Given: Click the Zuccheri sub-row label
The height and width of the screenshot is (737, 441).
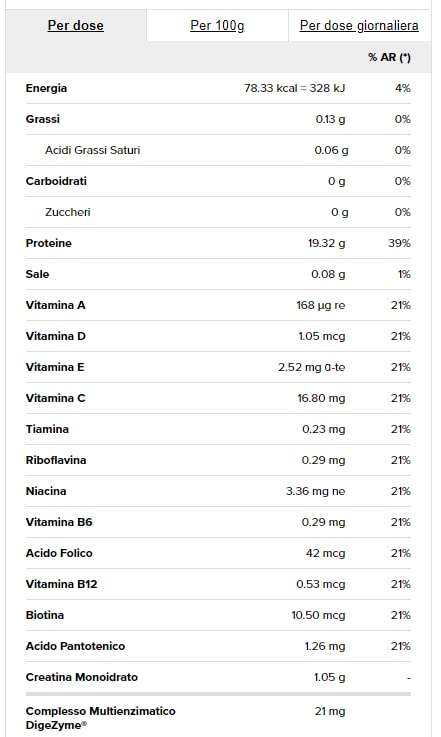Looking at the screenshot, I should coord(68,212).
